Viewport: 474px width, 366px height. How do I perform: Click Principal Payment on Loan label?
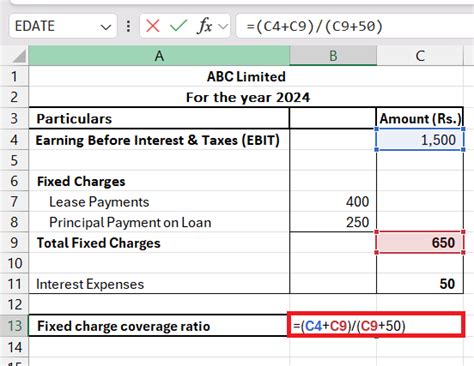click(130, 222)
